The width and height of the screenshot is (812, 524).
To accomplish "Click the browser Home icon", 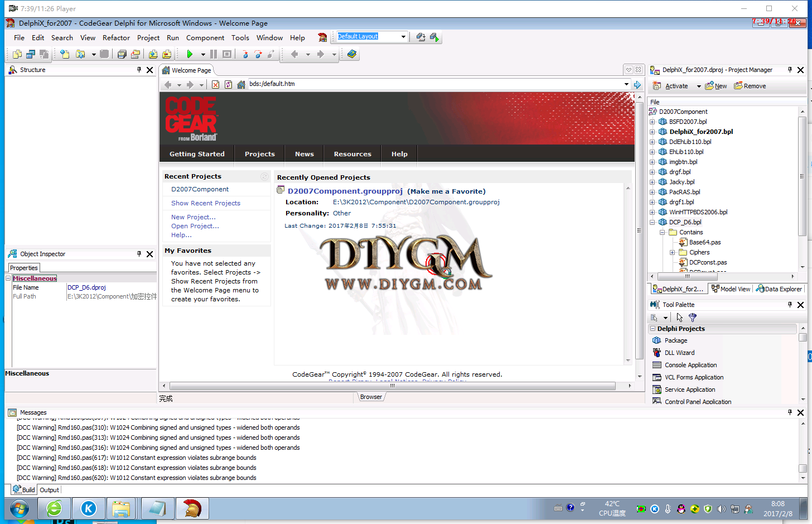I will (x=241, y=85).
